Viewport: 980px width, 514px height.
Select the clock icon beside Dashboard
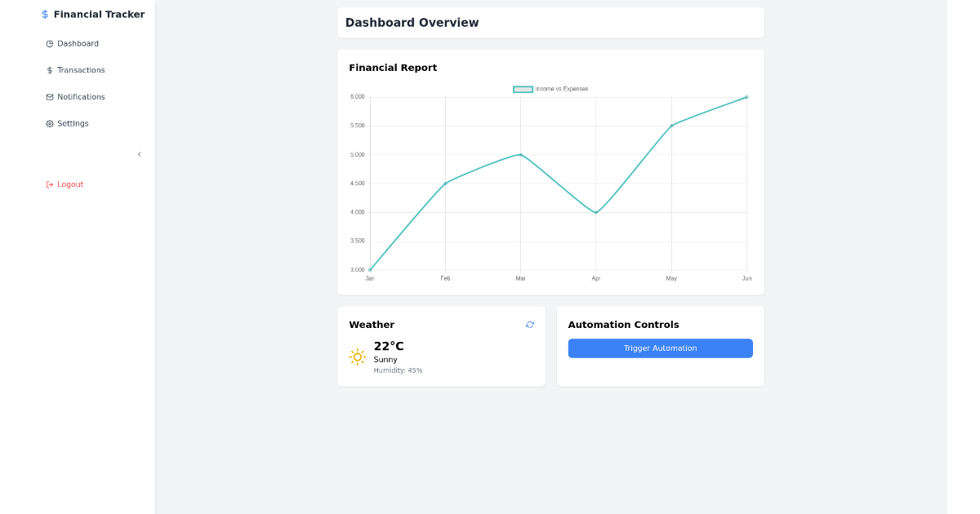tap(49, 43)
